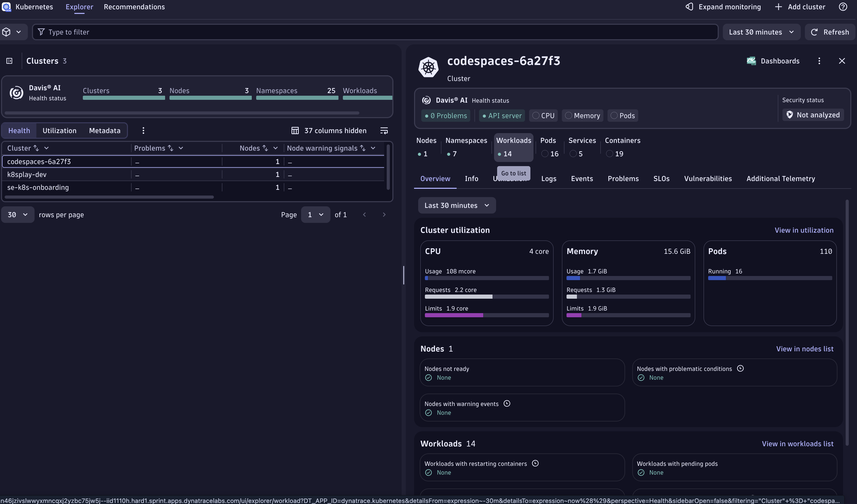Open the Cluster column sort dropdown chevron
Screen dimensions: 857x504
point(47,148)
